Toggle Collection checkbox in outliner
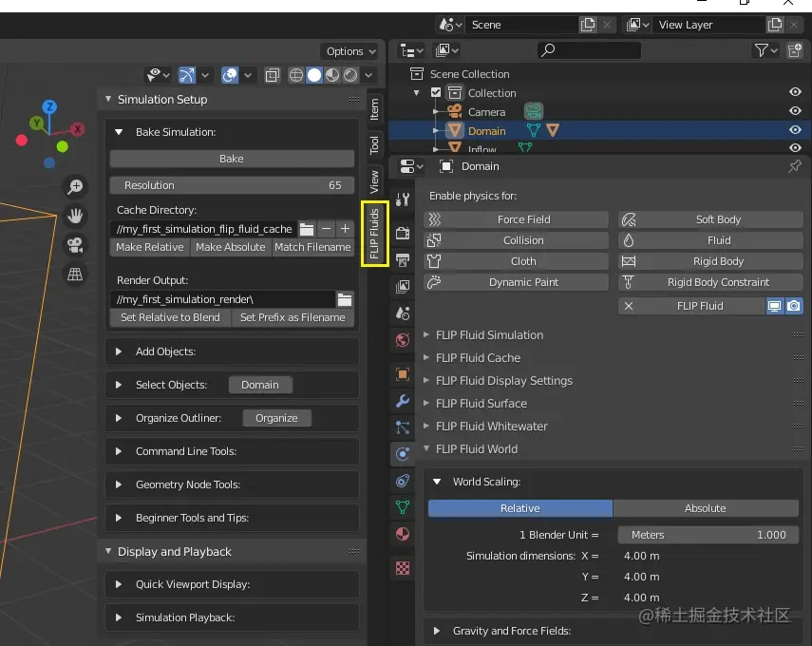 (x=436, y=93)
